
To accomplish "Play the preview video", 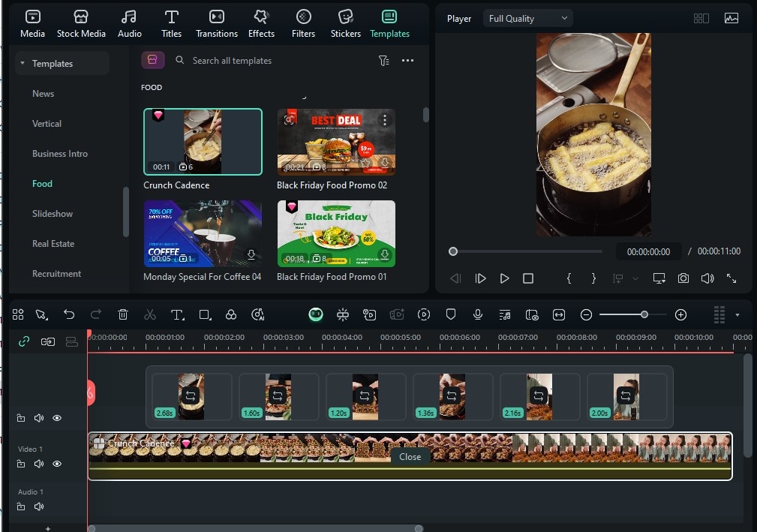I will click(x=504, y=278).
